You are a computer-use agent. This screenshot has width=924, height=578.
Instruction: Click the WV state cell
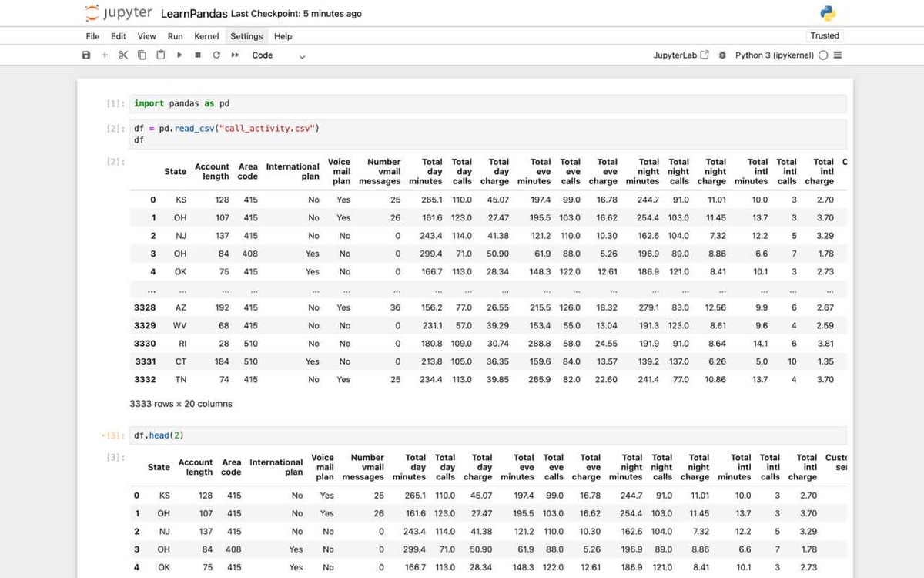[179, 325]
